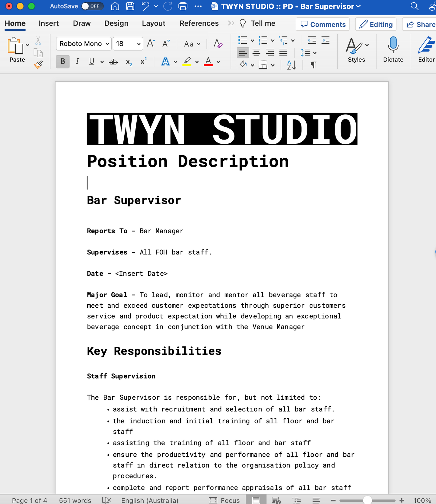Image resolution: width=436 pixels, height=504 pixels.
Task: Click the numbered list icon
Action: (263, 40)
